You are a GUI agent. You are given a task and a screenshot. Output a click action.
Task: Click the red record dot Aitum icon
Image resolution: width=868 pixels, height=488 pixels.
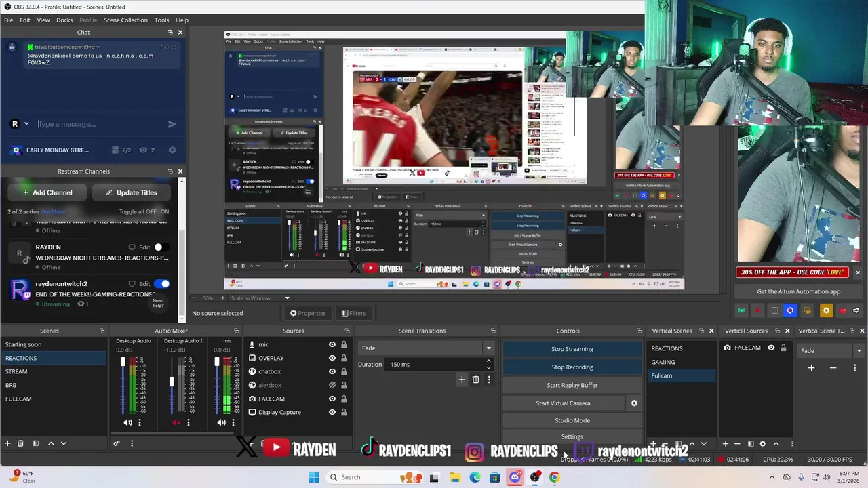pos(757,310)
